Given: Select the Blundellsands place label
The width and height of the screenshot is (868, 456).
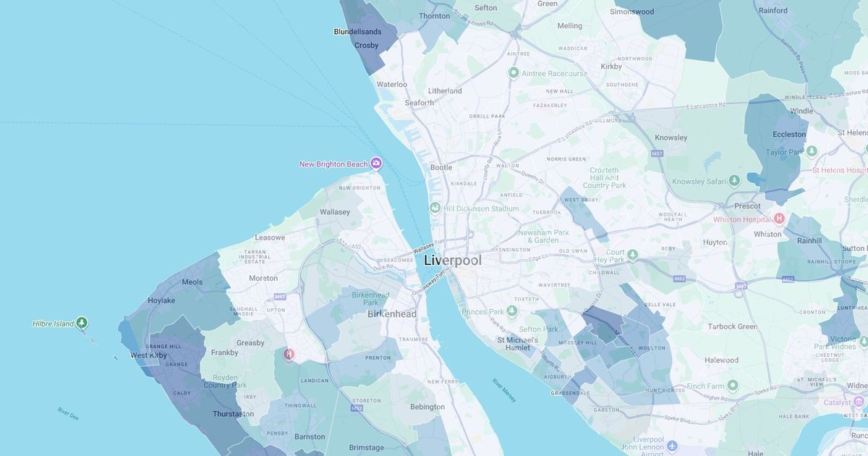Looking at the screenshot, I should point(357,32).
